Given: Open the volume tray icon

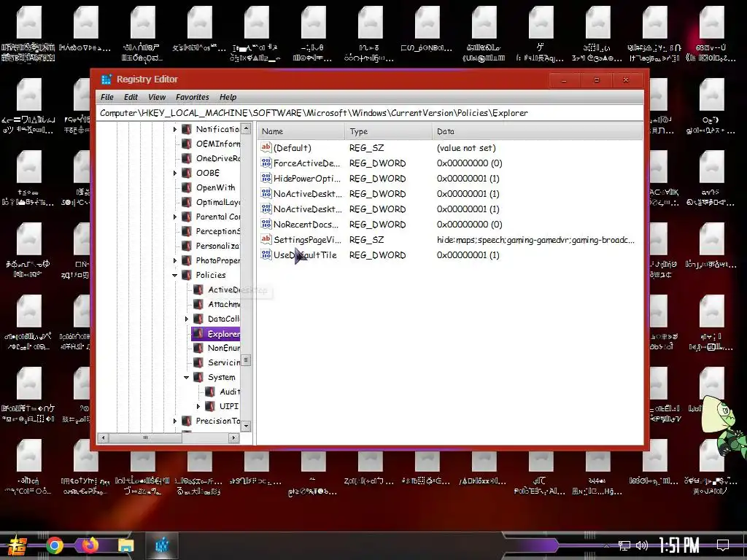Looking at the screenshot, I should [642, 545].
